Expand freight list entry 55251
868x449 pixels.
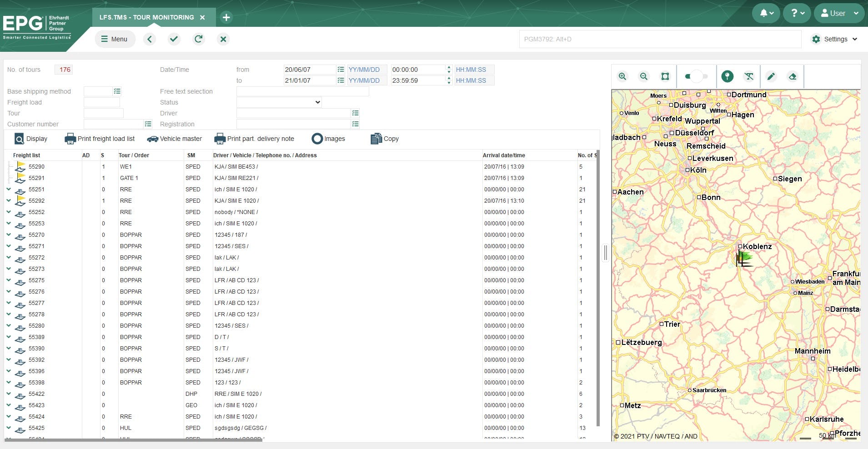click(8, 190)
